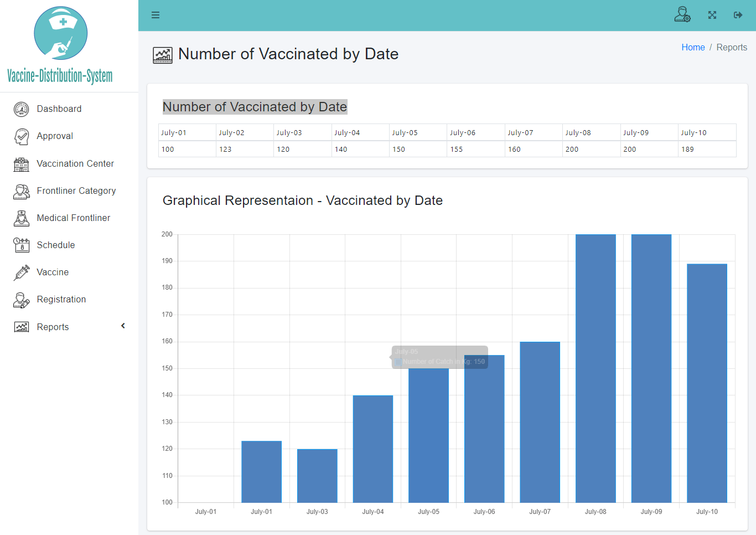
Task: Click the July-09 table header cell
Action: pos(650,132)
